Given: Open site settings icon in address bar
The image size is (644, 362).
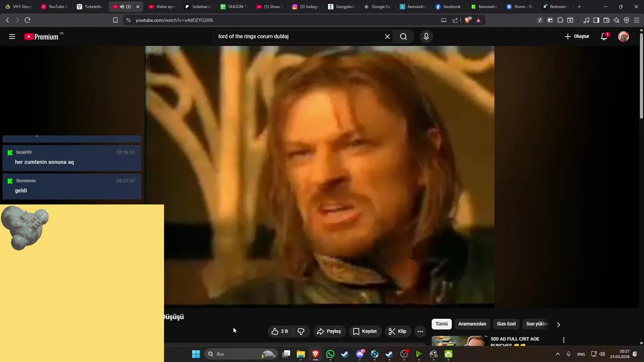Looking at the screenshot, I should tap(128, 20).
